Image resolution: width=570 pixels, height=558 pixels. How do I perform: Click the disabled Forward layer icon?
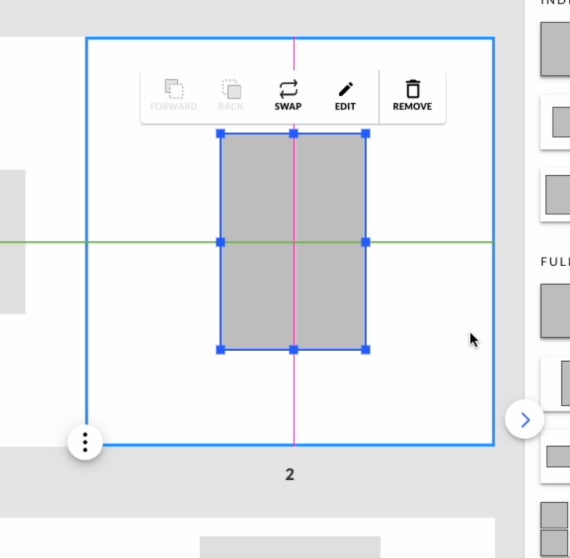[x=174, y=89]
